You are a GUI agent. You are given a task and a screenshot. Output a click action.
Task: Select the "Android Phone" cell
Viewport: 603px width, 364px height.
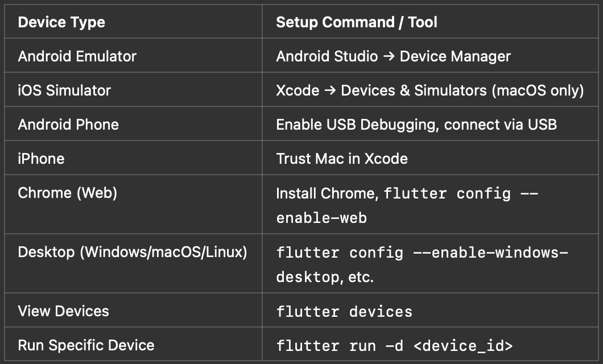click(x=68, y=125)
